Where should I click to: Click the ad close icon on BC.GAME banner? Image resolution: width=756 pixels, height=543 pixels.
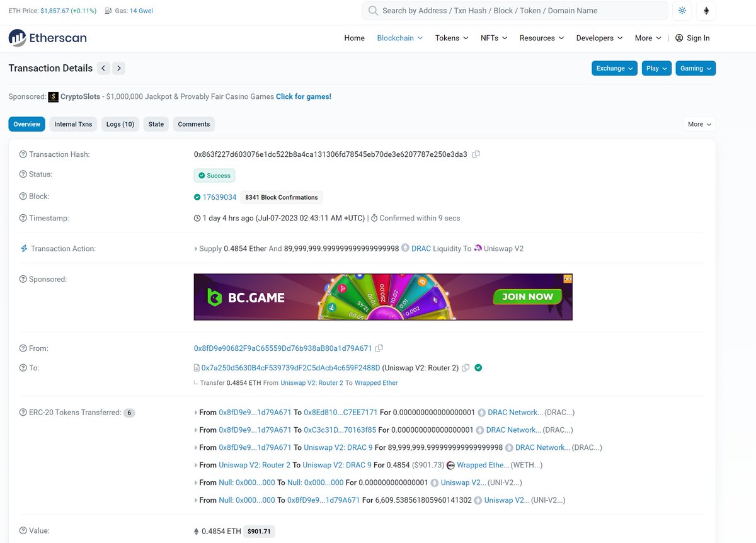568,278
